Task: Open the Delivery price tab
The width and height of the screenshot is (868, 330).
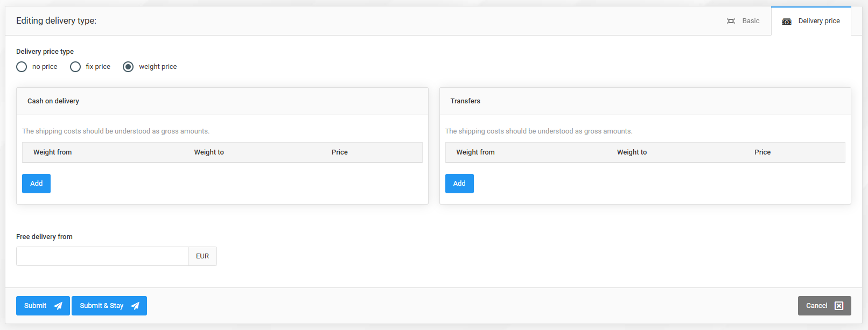Action: (818, 21)
